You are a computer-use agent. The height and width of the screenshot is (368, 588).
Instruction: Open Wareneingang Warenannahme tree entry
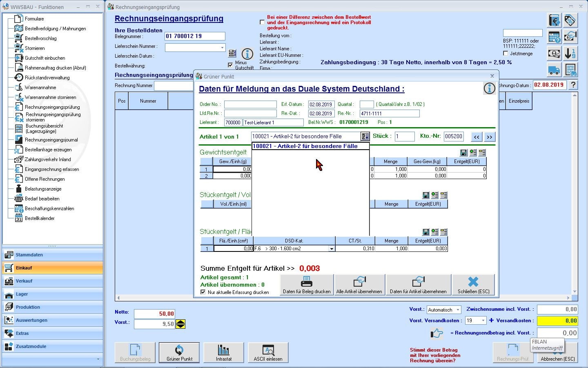click(40, 88)
